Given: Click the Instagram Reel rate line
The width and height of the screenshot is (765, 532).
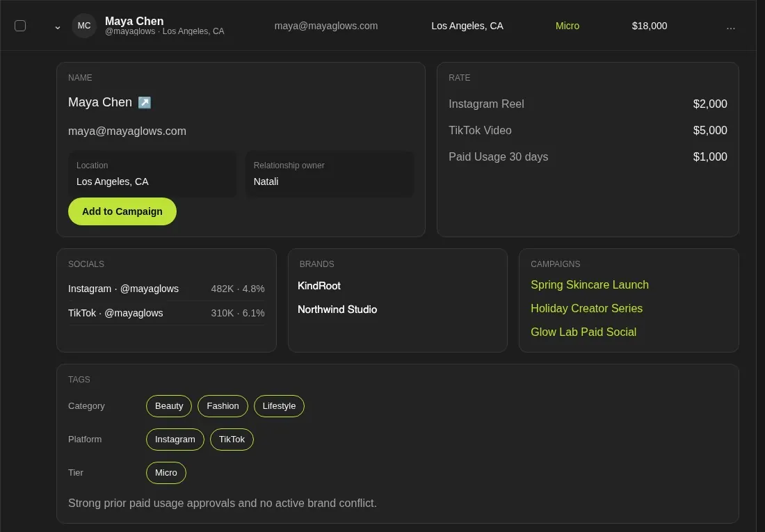Looking at the screenshot, I should pos(588,104).
